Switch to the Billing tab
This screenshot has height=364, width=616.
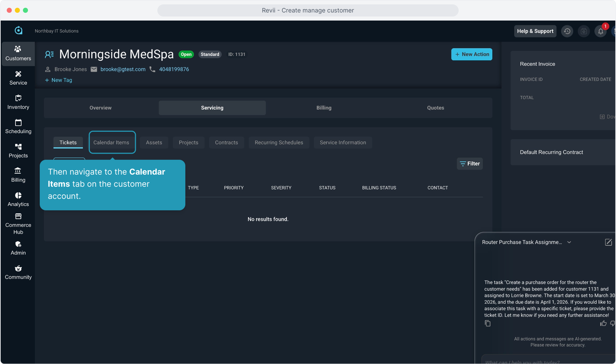(324, 108)
